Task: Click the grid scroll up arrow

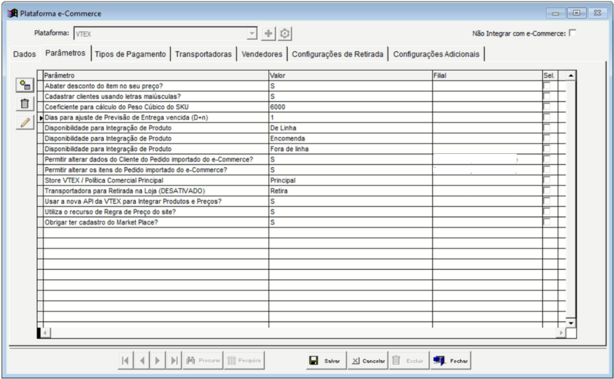Action: (571, 75)
